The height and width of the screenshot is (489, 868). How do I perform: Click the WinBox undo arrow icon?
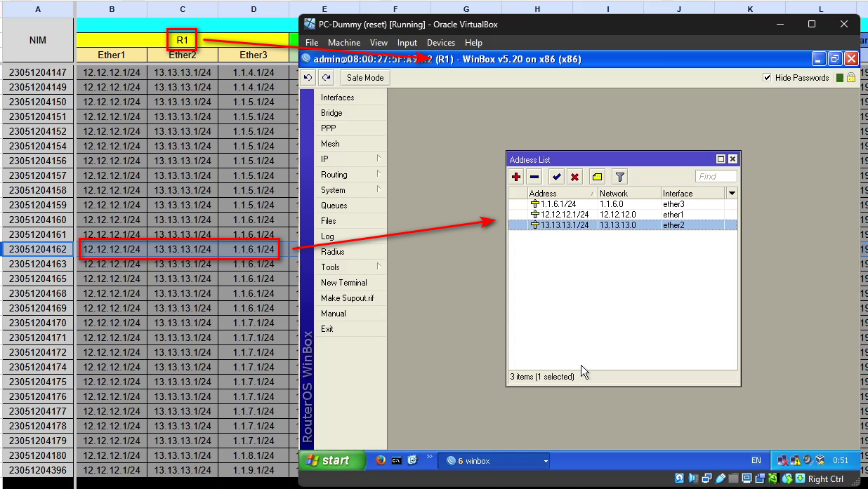(308, 78)
